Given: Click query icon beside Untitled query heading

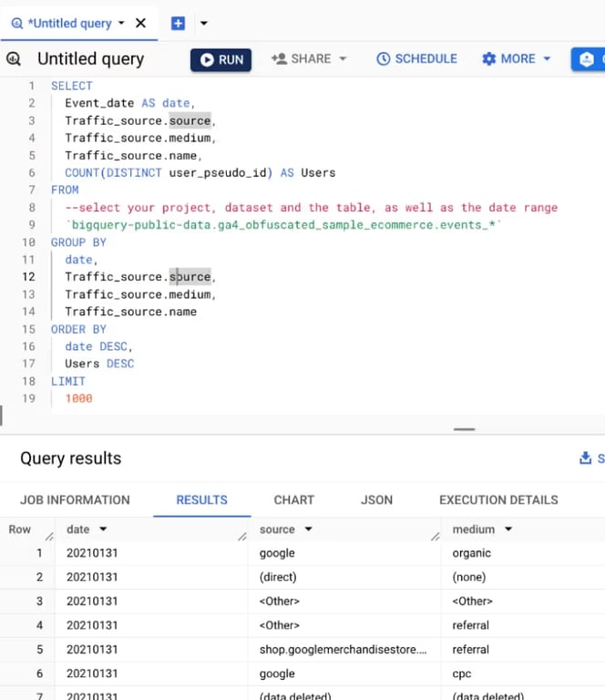Looking at the screenshot, I should 14,58.
